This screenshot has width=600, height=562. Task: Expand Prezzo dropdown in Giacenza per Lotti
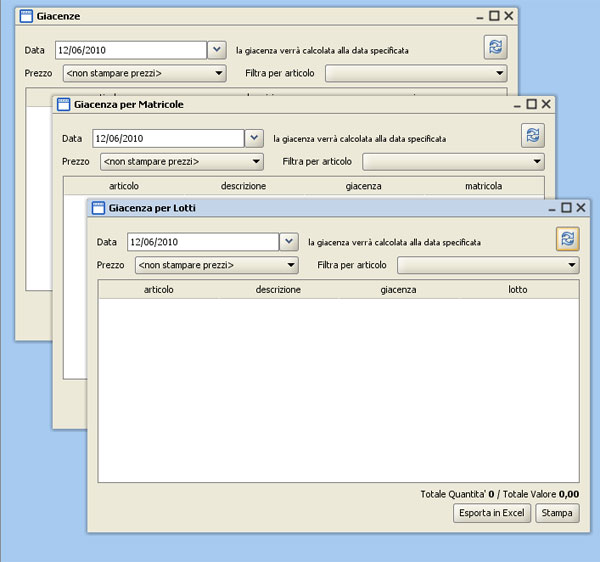tap(291, 265)
